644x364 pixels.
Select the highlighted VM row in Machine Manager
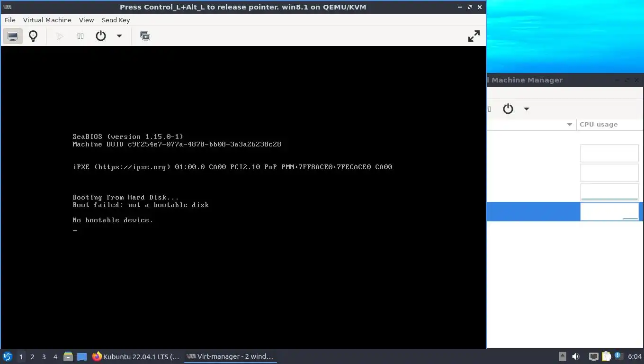click(565, 211)
